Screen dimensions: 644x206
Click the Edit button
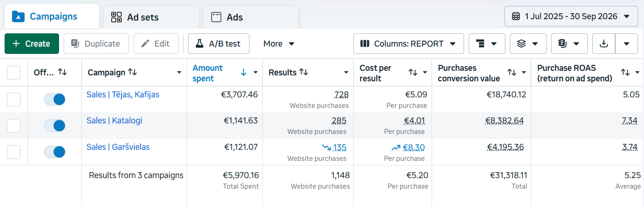point(156,44)
